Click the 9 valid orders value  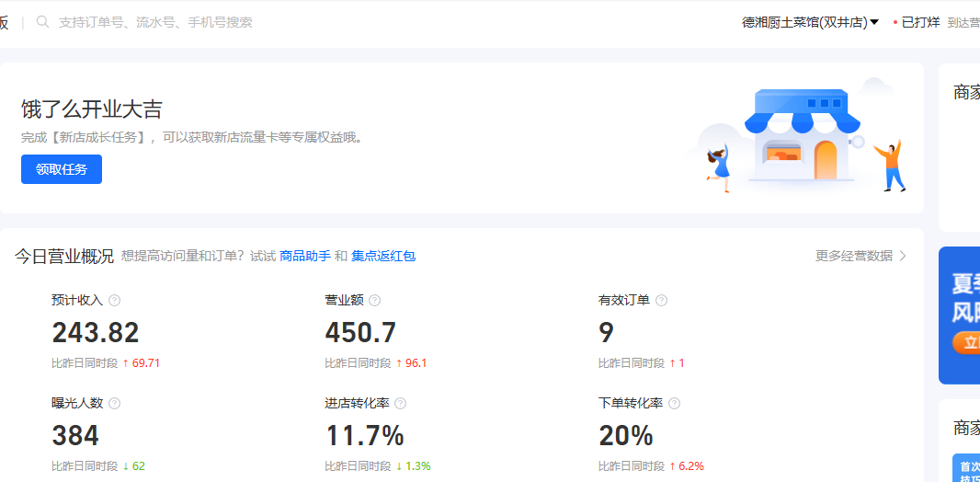[x=606, y=333]
